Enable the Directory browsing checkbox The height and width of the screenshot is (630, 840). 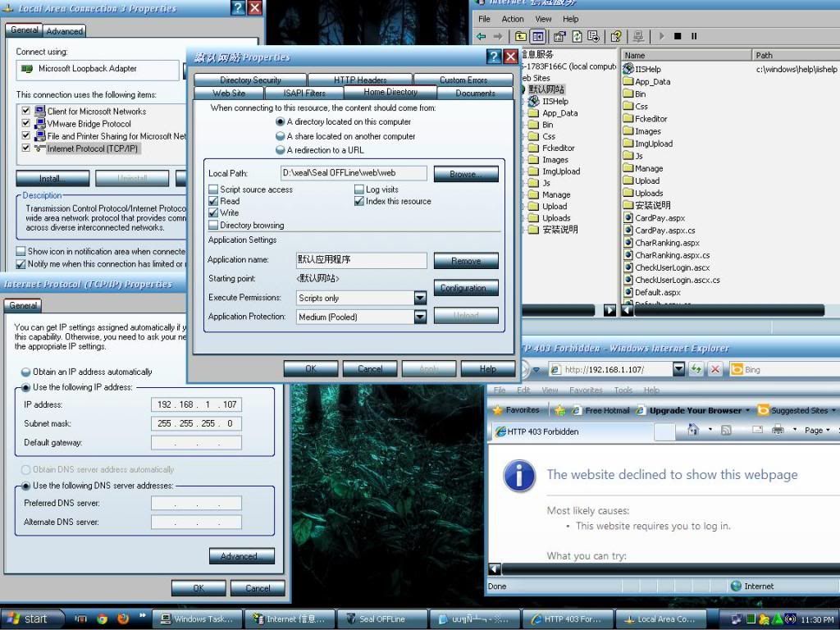[213, 226]
